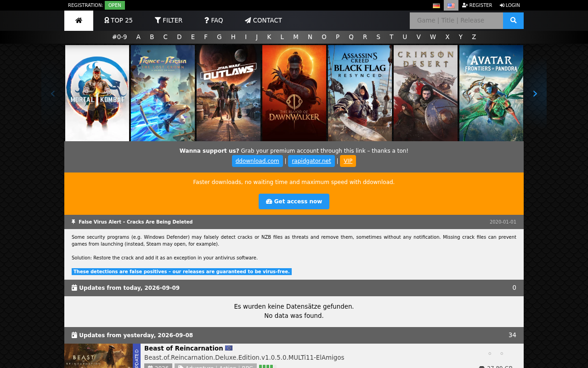
Task: Click the REGISTER link
Action: pos(477,6)
